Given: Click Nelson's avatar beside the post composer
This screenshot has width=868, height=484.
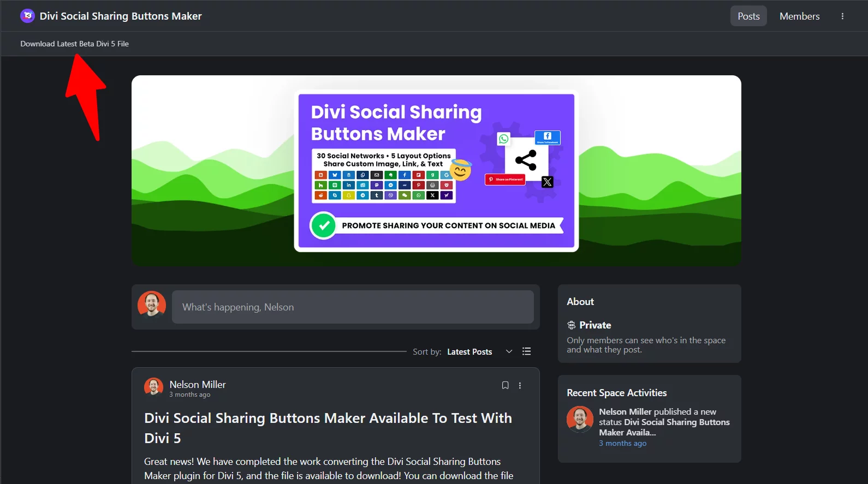Looking at the screenshot, I should click(152, 304).
